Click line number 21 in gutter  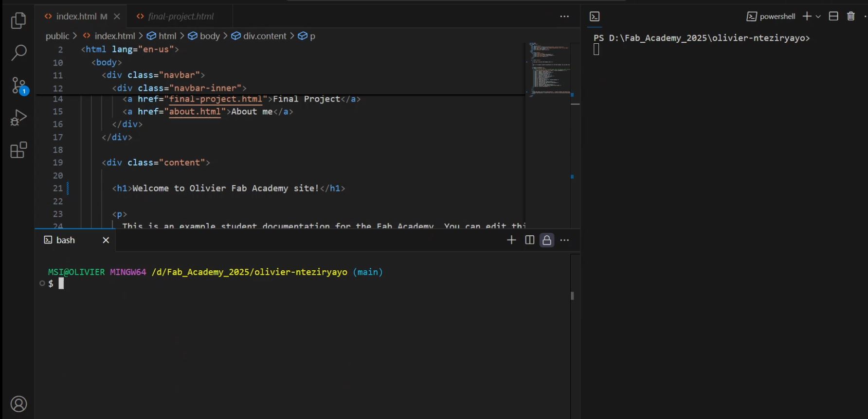click(x=58, y=189)
